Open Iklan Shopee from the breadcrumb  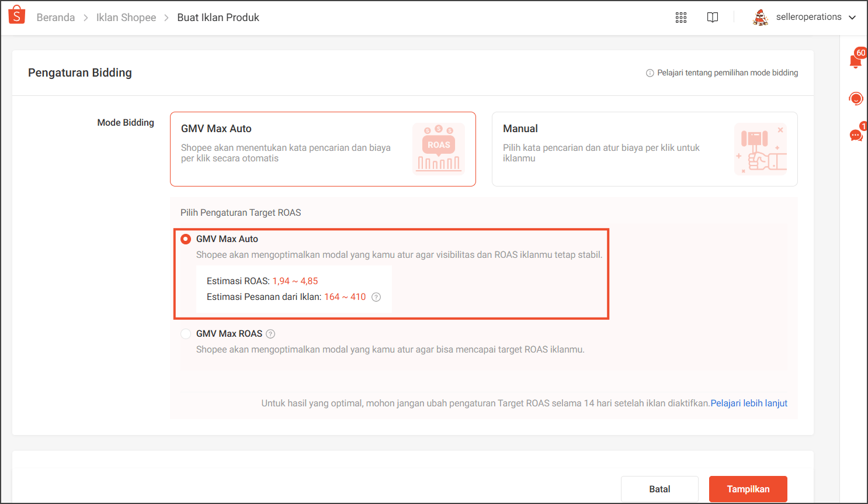pos(126,17)
